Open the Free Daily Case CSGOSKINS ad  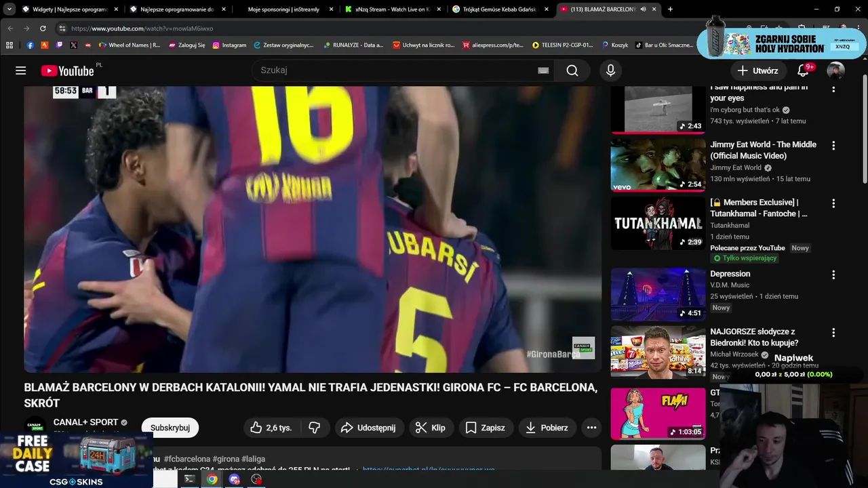coord(76,459)
